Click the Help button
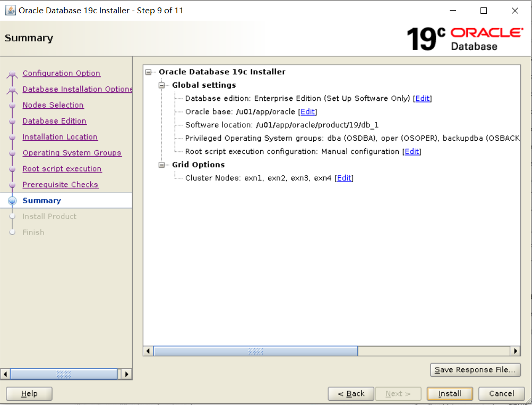 tap(29, 394)
